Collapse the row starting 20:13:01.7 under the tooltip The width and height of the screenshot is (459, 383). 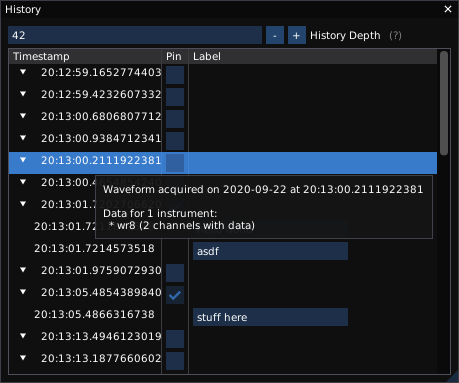click(x=23, y=204)
